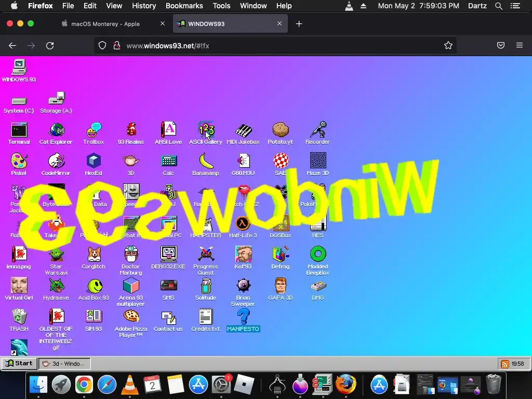
Task: Click the windows93.net address bar
Action: [275, 46]
